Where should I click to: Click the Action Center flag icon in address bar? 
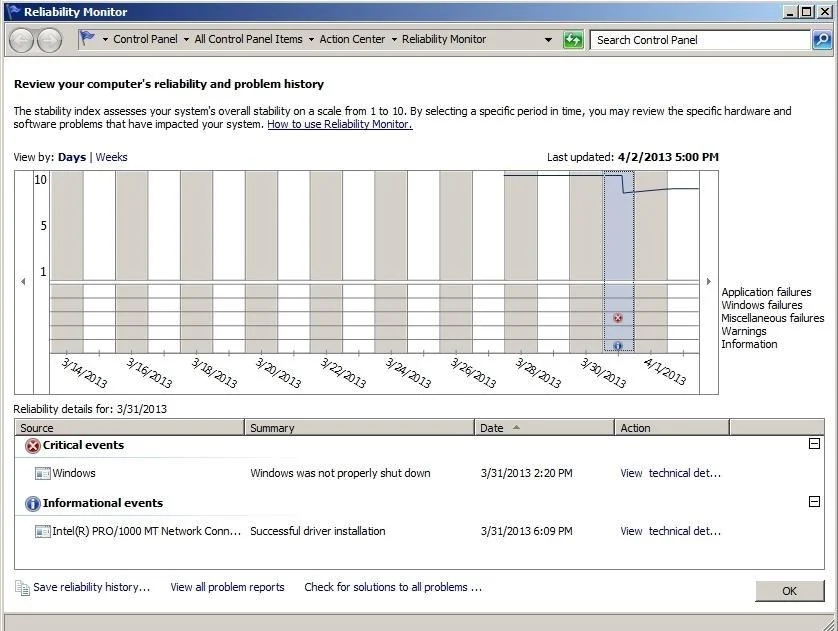pos(87,38)
